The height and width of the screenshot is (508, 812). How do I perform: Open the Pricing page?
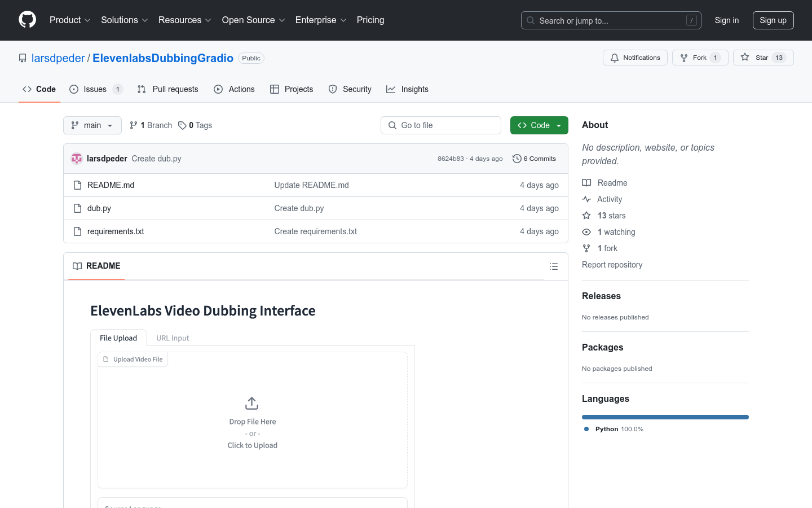pyautogui.click(x=370, y=20)
